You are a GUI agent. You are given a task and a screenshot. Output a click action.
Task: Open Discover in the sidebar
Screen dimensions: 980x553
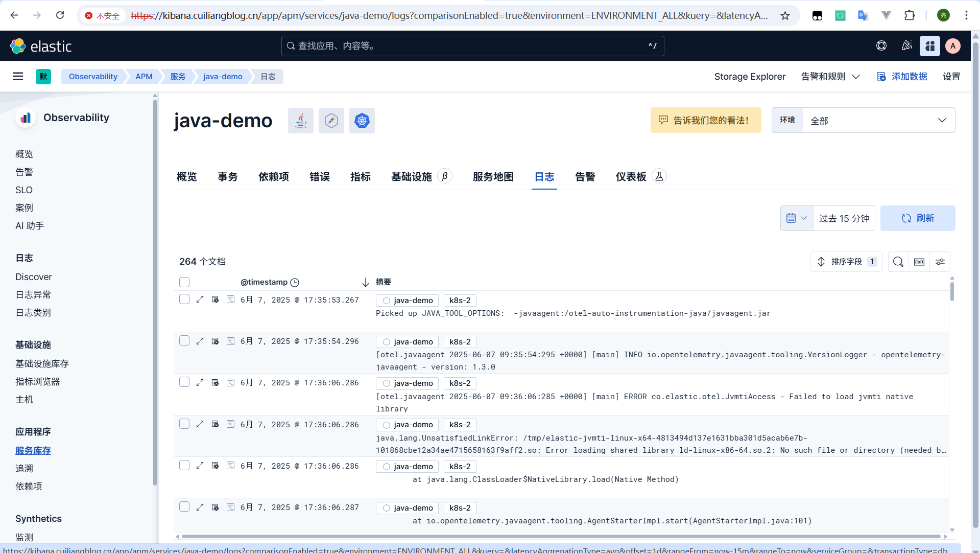(34, 276)
